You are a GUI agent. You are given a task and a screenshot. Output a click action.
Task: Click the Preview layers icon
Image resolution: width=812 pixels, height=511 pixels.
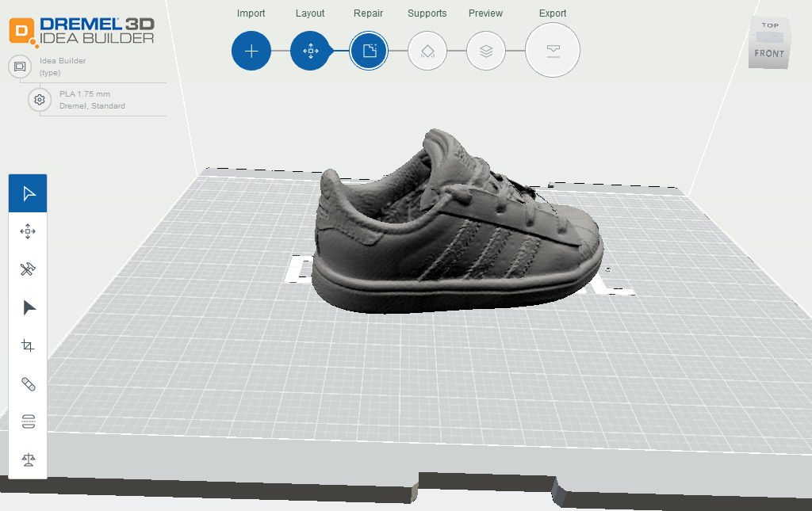pyautogui.click(x=486, y=50)
